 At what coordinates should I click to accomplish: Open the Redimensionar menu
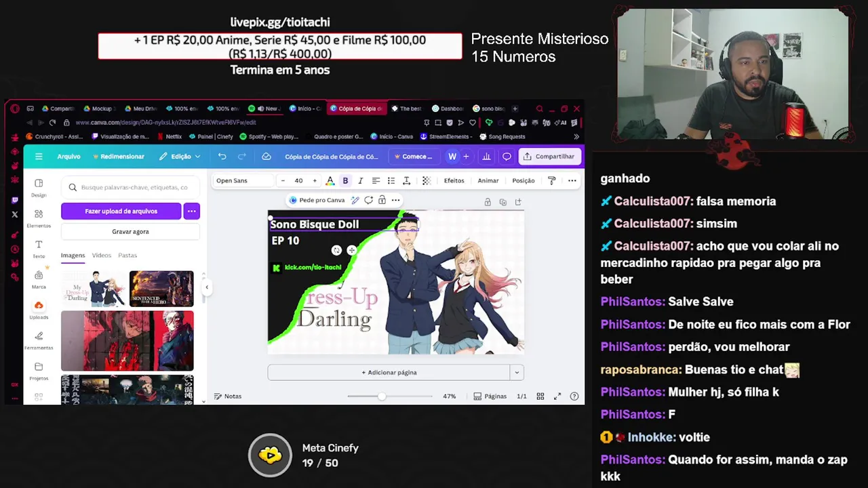pos(119,157)
